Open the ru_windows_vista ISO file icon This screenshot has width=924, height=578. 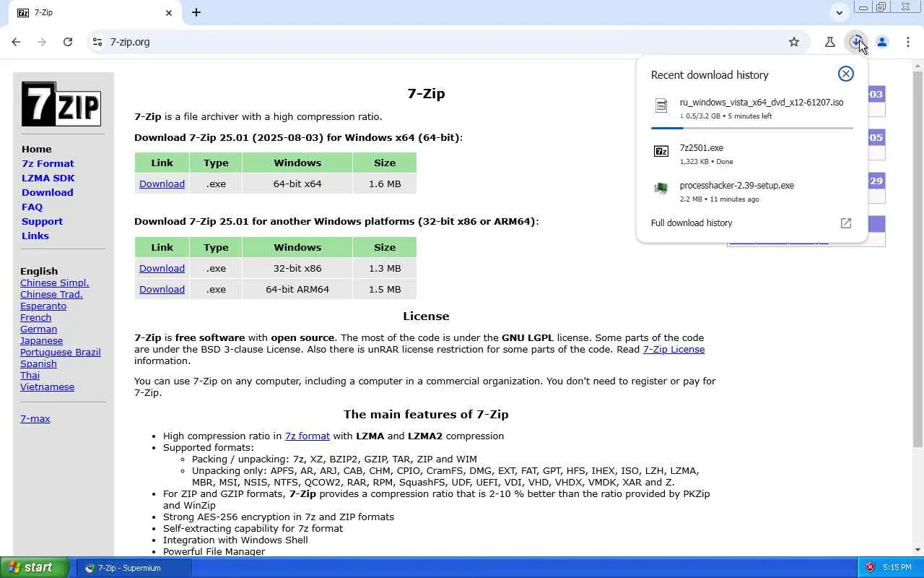[661, 106]
